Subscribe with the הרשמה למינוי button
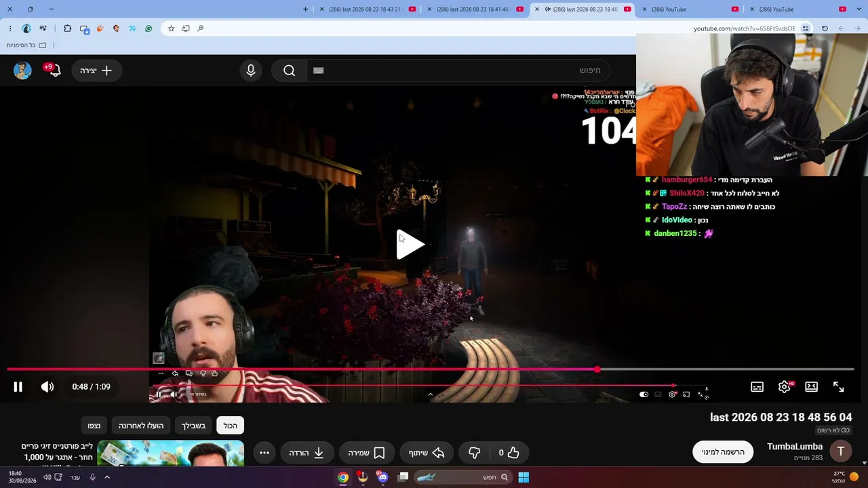Viewport: 868px width, 488px height. (x=723, y=452)
